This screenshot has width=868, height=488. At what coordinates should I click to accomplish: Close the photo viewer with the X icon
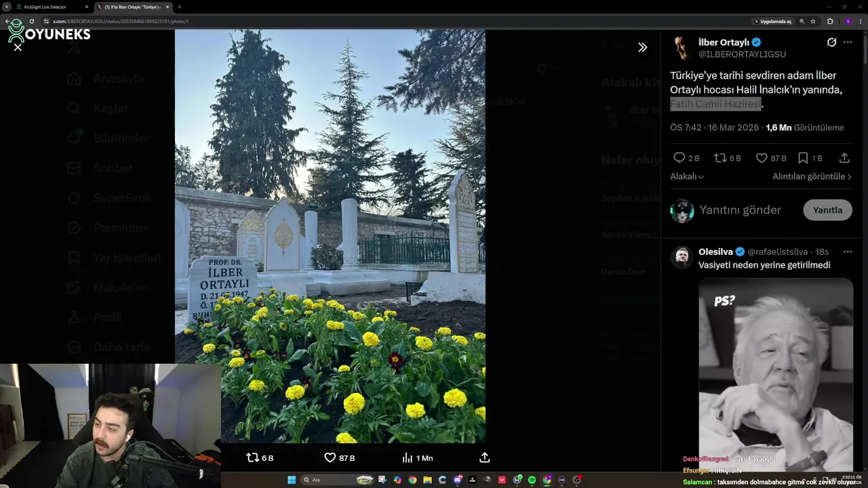tap(18, 47)
